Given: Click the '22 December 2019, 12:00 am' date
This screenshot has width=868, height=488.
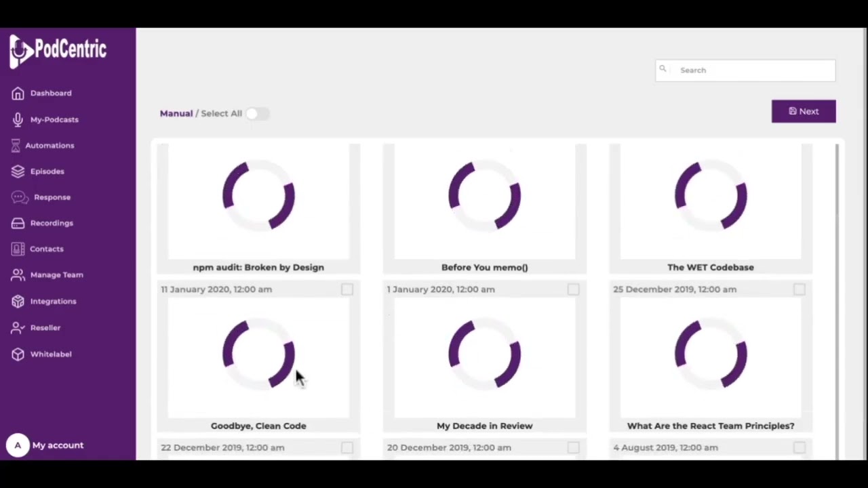Looking at the screenshot, I should (222, 447).
